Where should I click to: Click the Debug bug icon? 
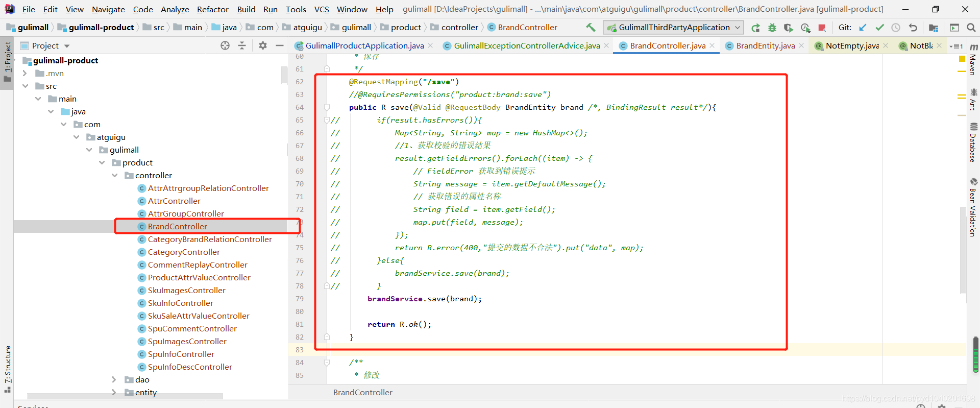point(772,28)
